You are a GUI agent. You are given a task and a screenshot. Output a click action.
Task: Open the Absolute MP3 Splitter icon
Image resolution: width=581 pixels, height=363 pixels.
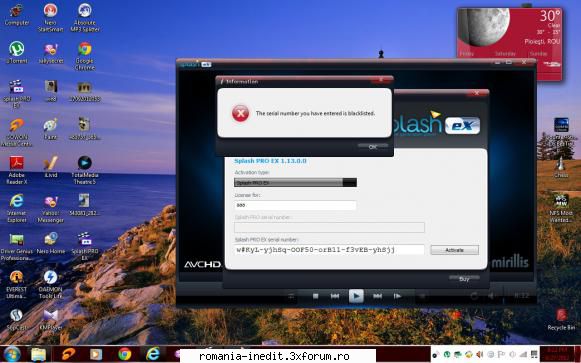pos(85,17)
